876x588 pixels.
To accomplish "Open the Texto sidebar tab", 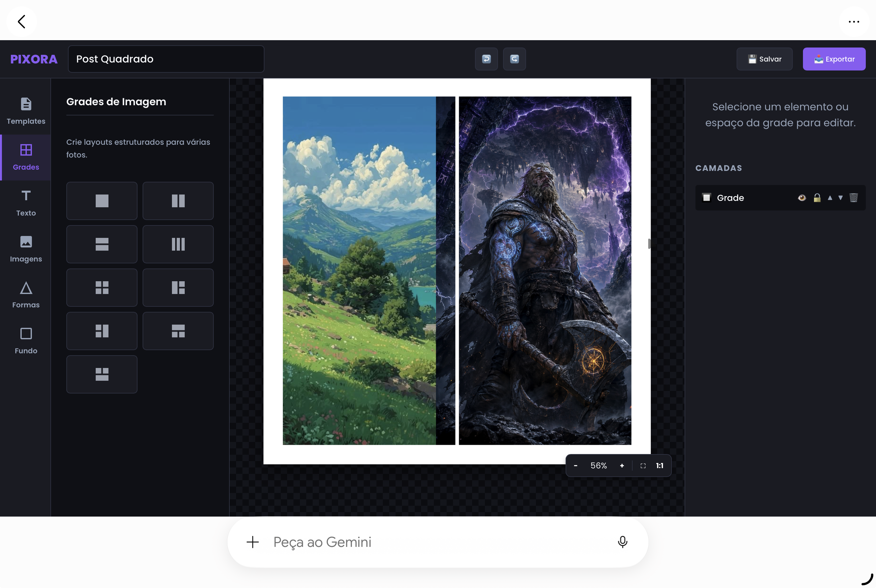I will [26, 203].
